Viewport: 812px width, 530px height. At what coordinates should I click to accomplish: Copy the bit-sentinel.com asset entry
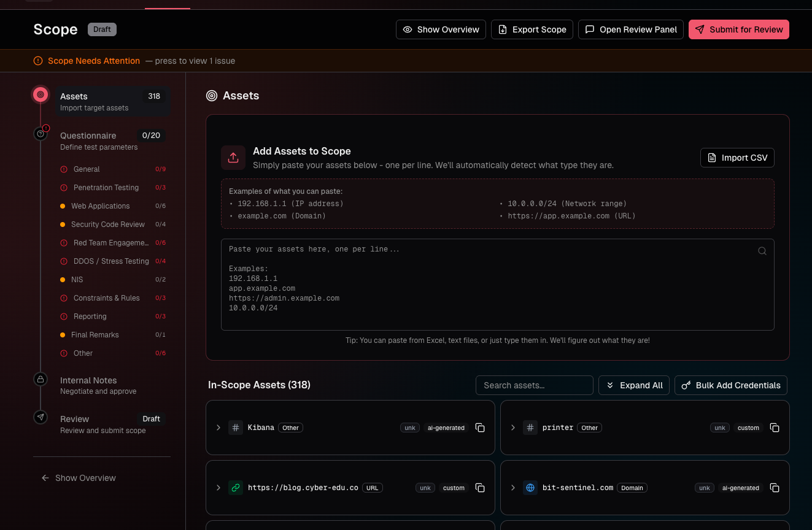pos(775,488)
